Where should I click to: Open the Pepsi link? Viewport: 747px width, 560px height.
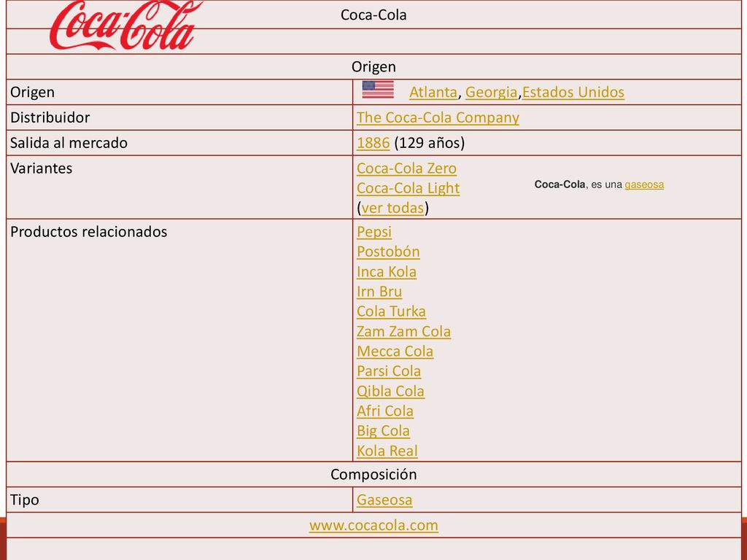(374, 232)
